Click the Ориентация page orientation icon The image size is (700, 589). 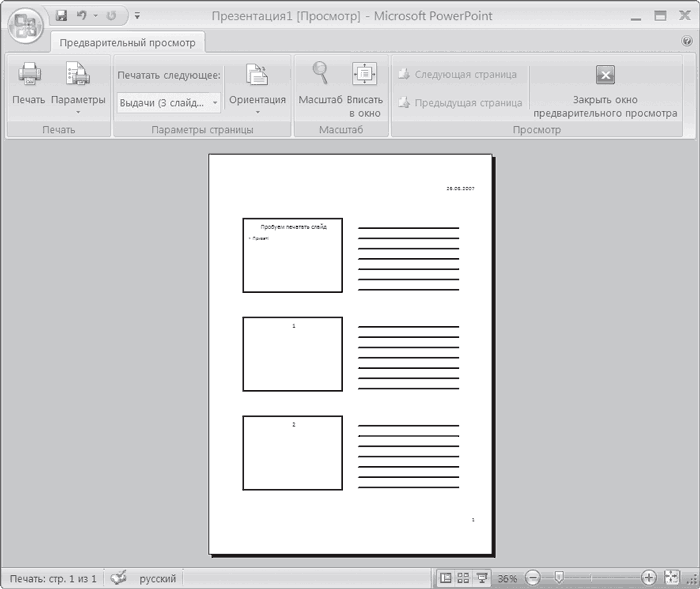(x=258, y=74)
